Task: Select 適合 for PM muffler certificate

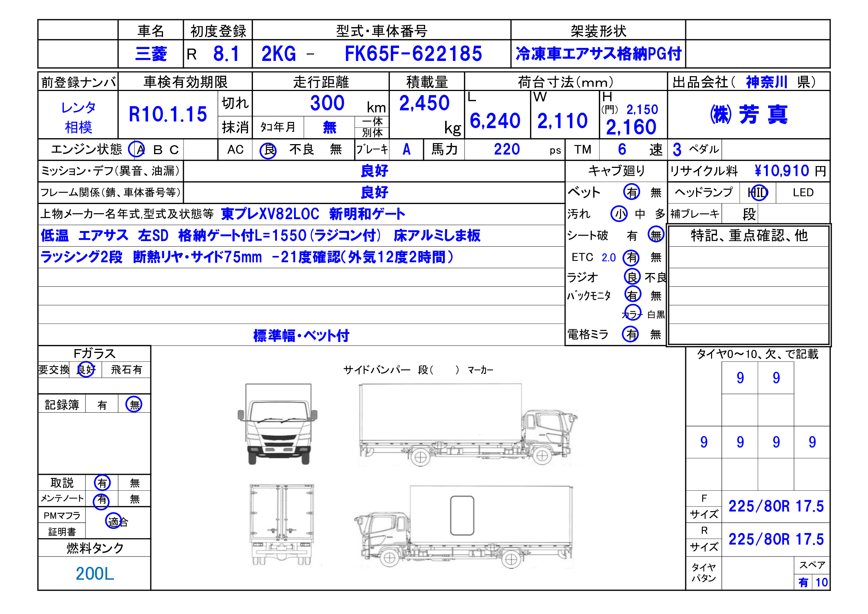Action: (117, 522)
